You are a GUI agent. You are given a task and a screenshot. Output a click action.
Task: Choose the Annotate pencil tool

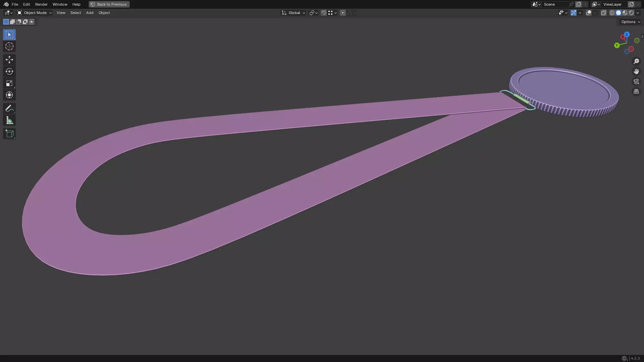coord(9,108)
